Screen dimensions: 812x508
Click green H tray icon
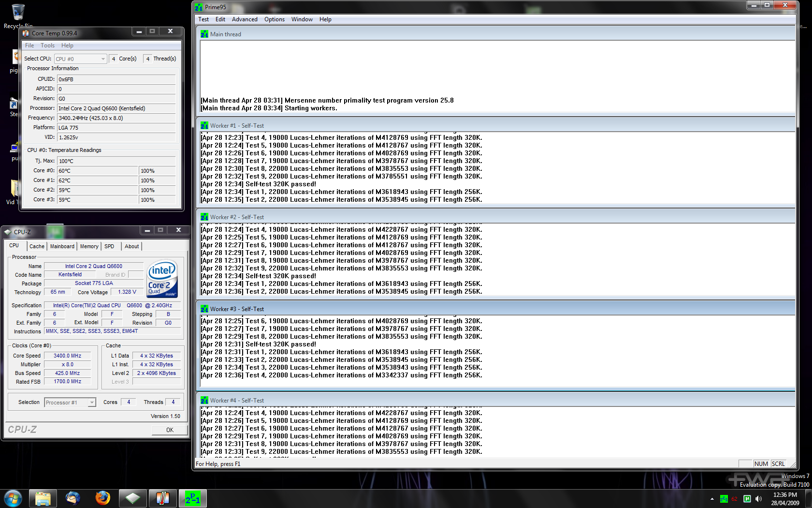pos(747,499)
